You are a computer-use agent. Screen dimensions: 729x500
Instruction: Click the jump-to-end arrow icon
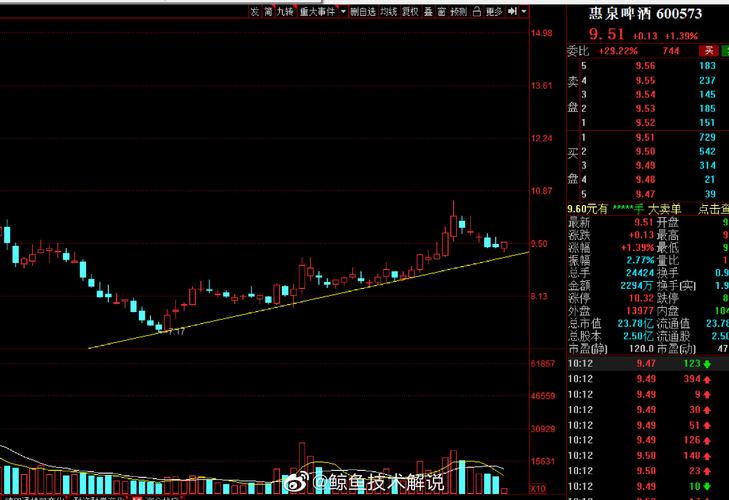(512, 12)
